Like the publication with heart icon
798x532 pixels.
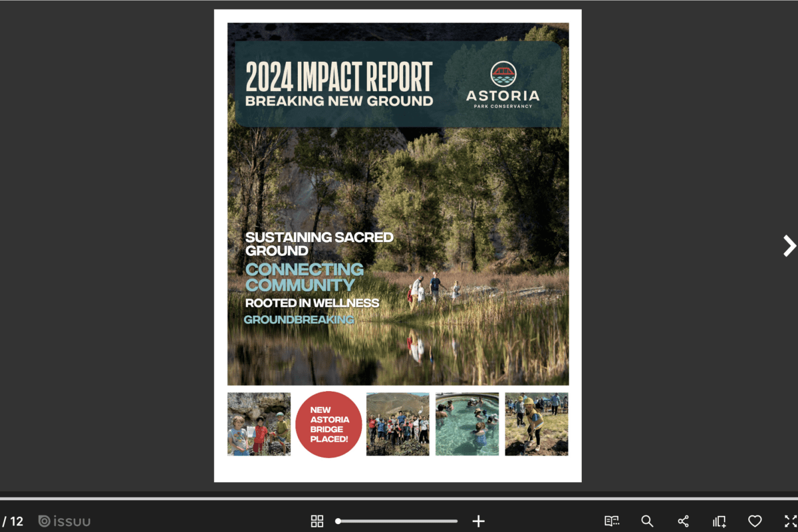[x=755, y=521]
